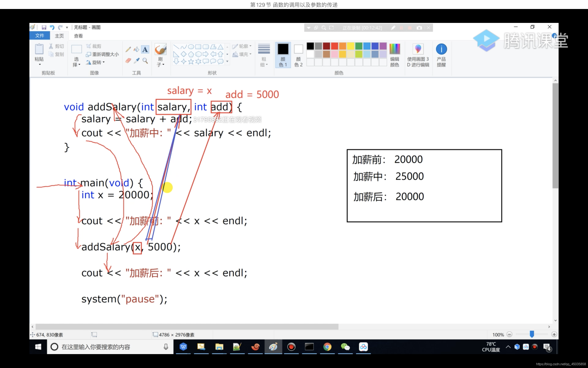
Task: Select the Diamond shape
Action: click(184, 54)
